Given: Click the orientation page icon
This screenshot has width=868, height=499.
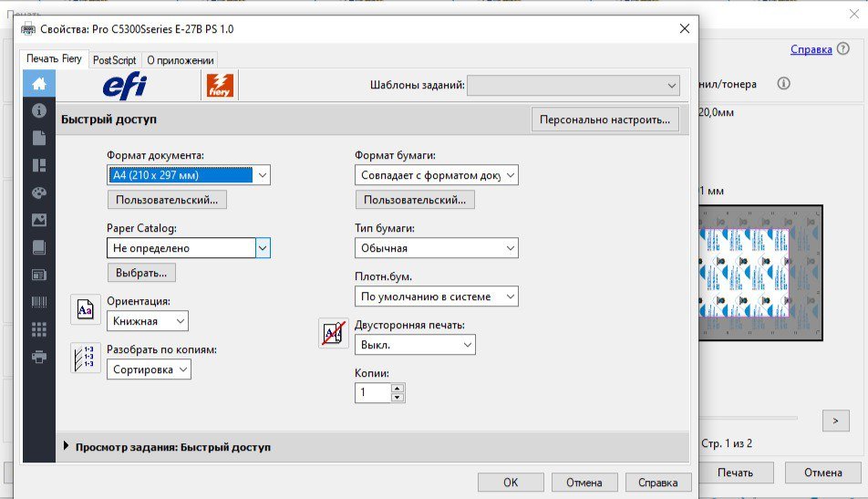Looking at the screenshot, I should [86, 309].
